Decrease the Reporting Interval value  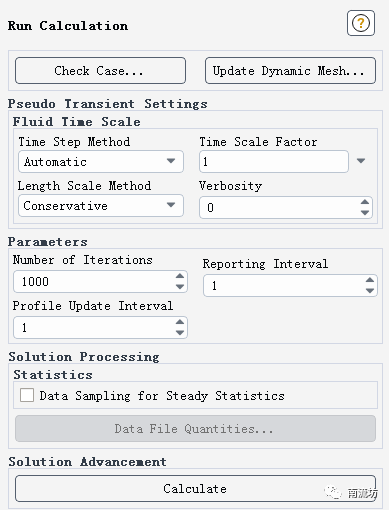370,291
